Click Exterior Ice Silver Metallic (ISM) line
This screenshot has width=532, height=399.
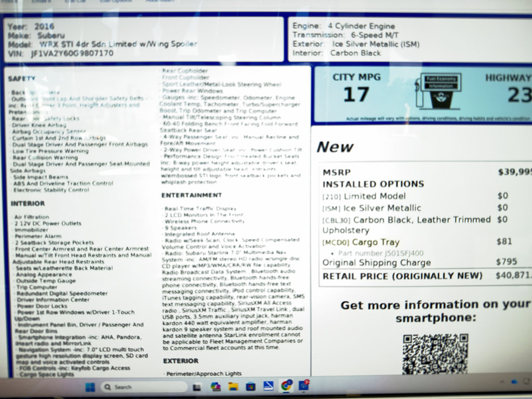click(356, 44)
